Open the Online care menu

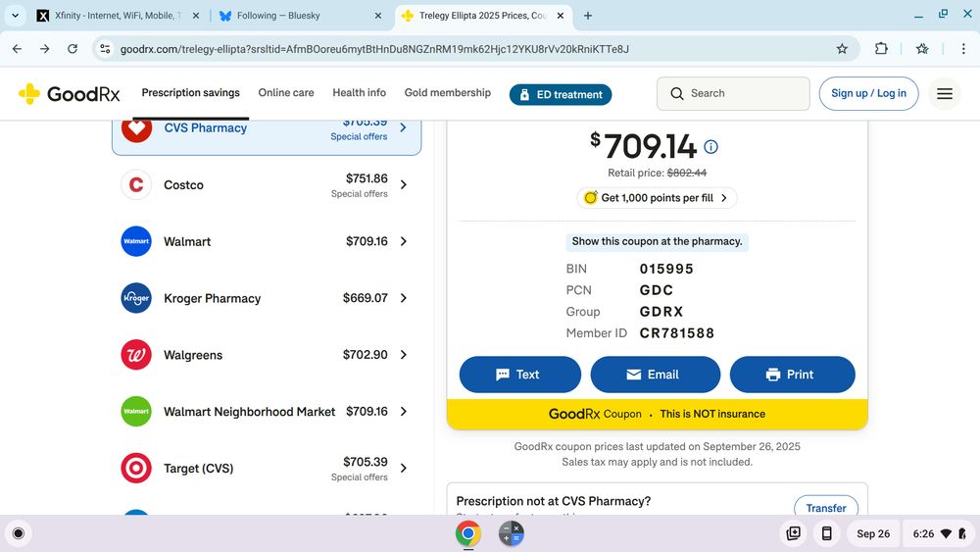[285, 92]
